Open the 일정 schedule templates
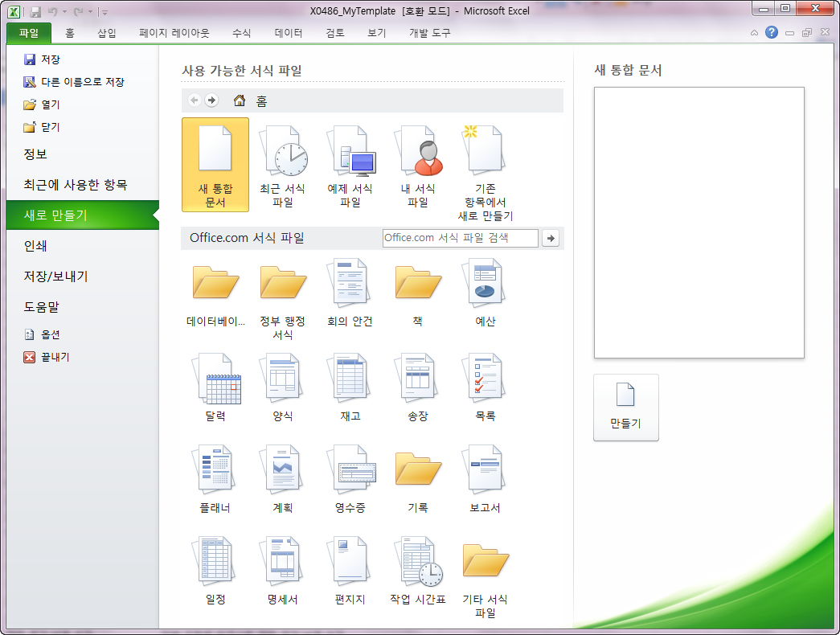The width and height of the screenshot is (840, 635). [x=215, y=571]
